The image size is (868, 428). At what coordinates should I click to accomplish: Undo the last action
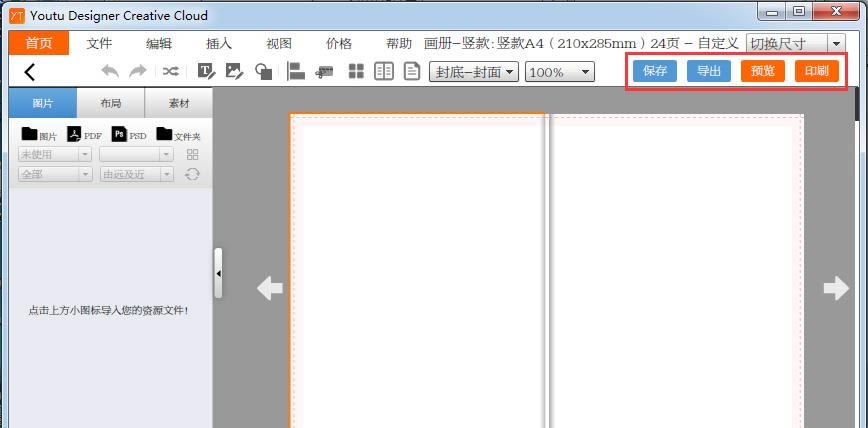pyautogui.click(x=110, y=71)
